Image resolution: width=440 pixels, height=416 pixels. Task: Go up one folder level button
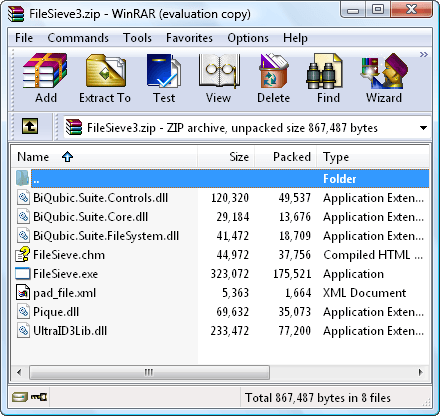click(x=30, y=127)
